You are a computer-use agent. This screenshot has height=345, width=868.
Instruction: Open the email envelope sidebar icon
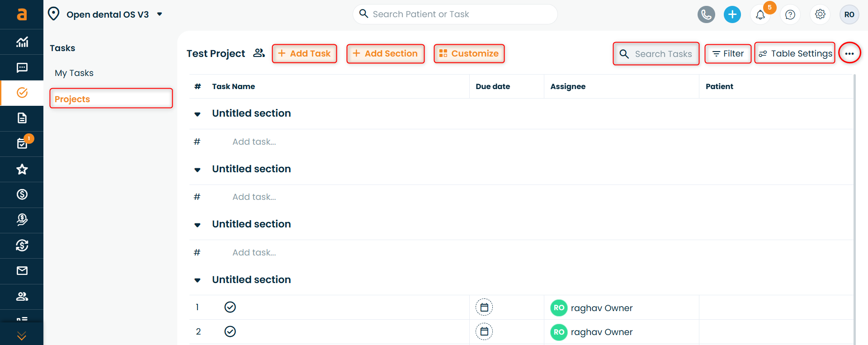pyautogui.click(x=22, y=270)
